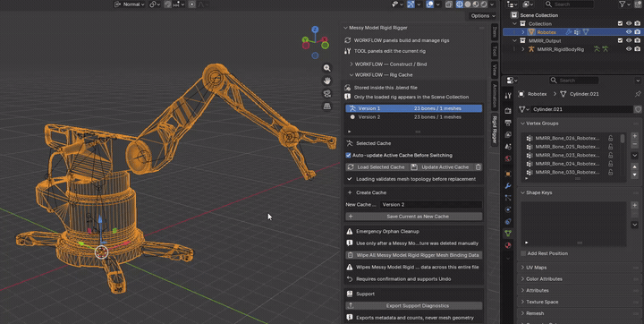
Task: Collapse the Messy Model Rigid Rigger panel
Action: [346, 28]
